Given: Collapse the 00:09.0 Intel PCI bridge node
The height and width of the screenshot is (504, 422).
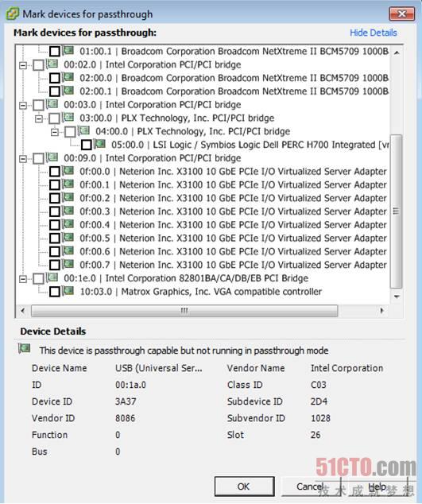Looking at the screenshot, I should (x=23, y=158).
